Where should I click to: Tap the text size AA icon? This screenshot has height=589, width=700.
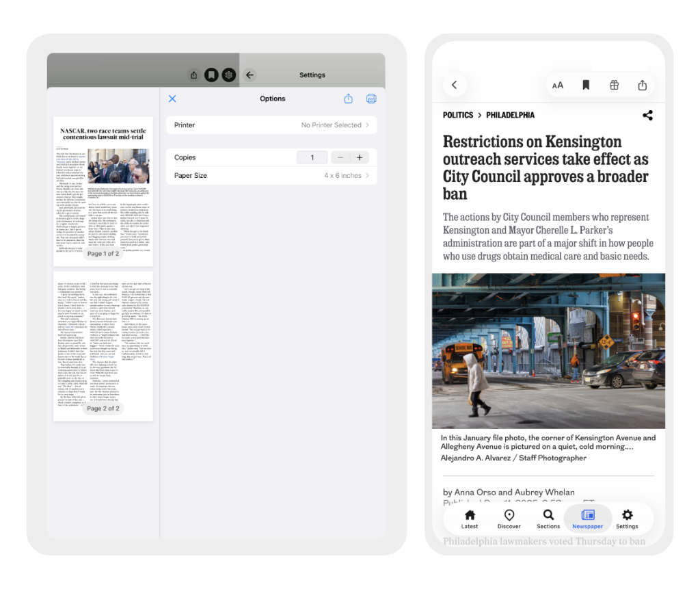point(558,86)
